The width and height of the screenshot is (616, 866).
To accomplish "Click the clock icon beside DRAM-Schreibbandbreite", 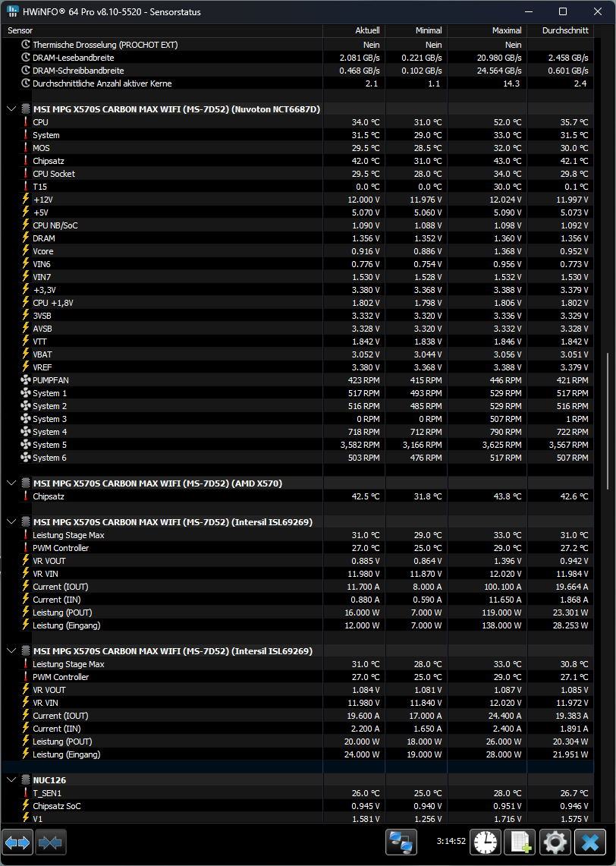I will coord(25,71).
